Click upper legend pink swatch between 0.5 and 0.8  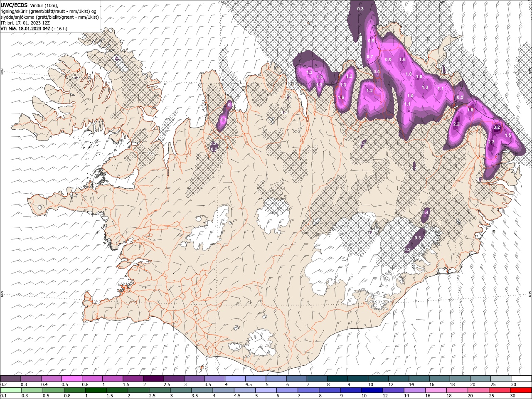[x=71, y=379]
